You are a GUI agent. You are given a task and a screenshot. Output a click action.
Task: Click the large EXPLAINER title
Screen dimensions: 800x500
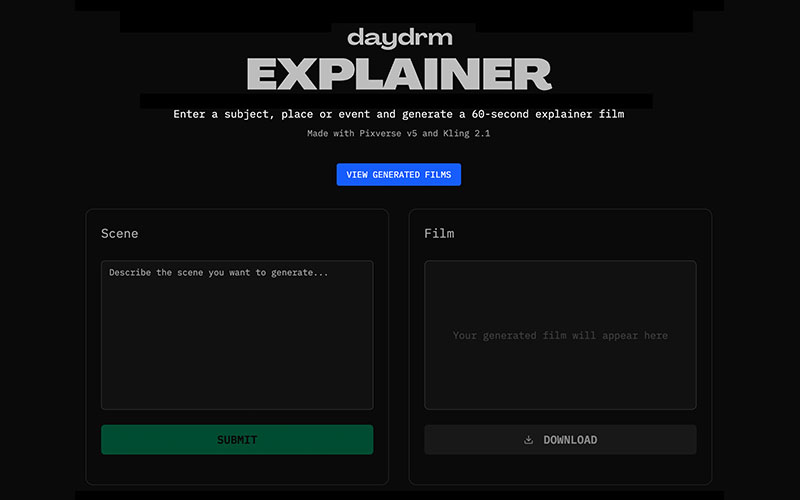[x=399, y=74]
